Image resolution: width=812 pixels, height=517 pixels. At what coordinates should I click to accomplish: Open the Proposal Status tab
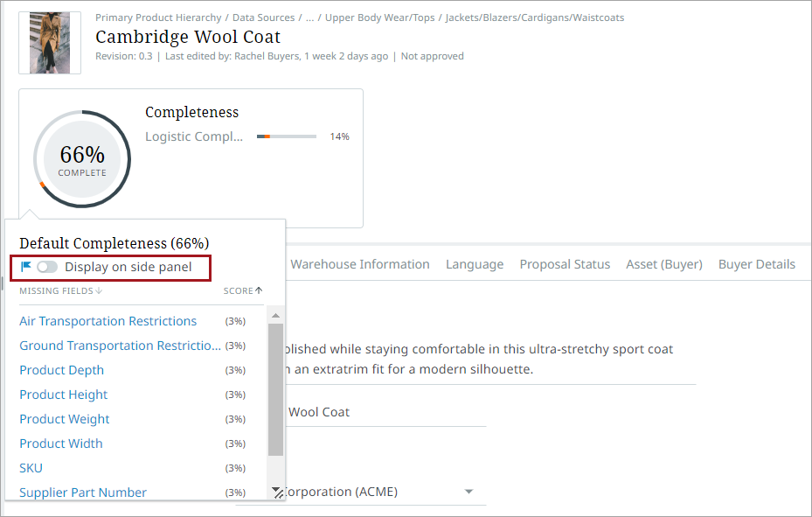point(565,264)
